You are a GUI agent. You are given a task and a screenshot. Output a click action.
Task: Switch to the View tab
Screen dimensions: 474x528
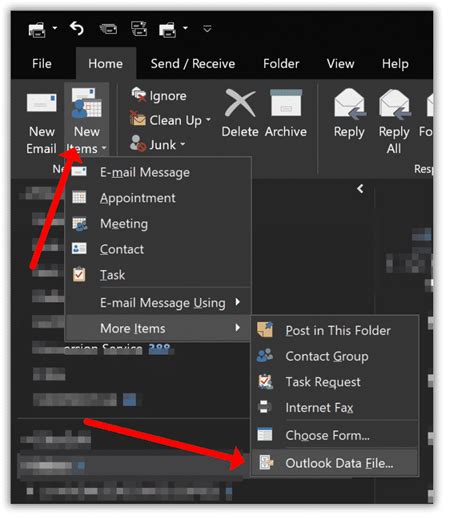[340, 64]
